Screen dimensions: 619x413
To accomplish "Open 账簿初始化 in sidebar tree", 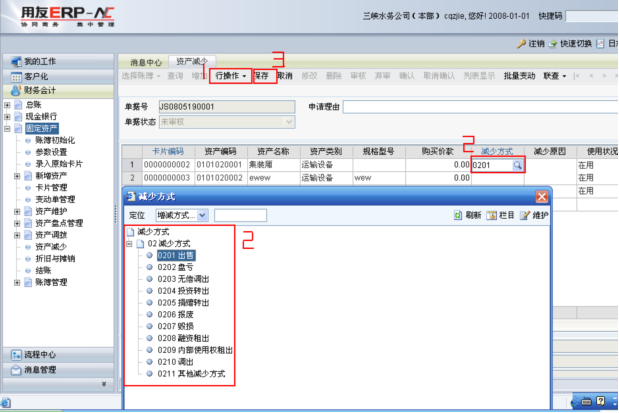I will point(55,140).
